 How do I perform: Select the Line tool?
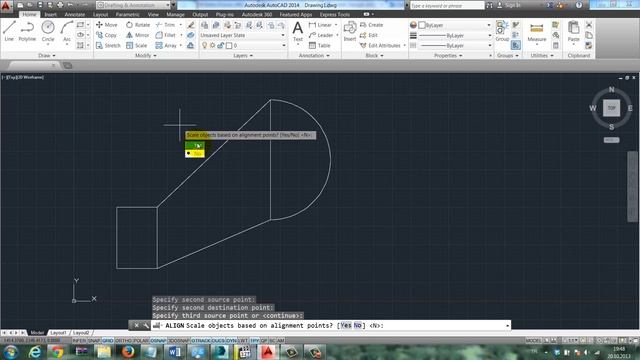(x=9, y=31)
